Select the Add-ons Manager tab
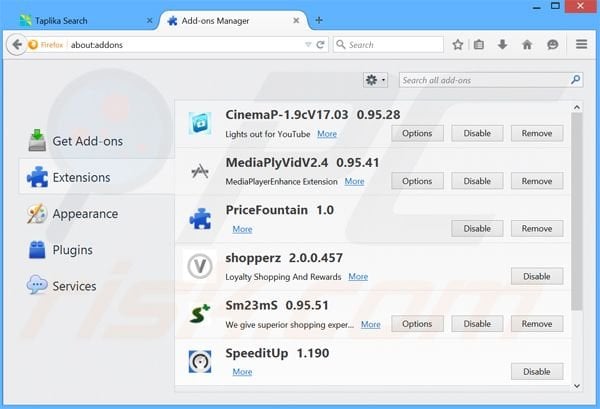 click(233, 21)
